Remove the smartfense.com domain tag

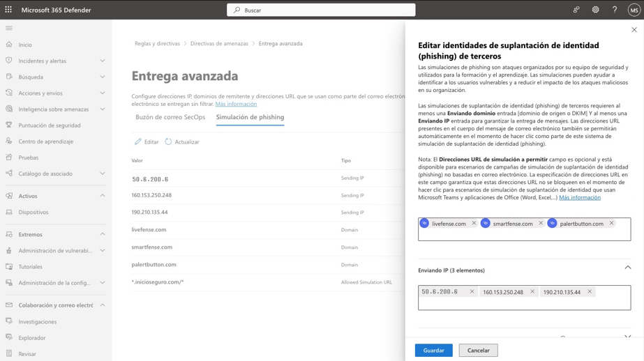click(541, 223)
